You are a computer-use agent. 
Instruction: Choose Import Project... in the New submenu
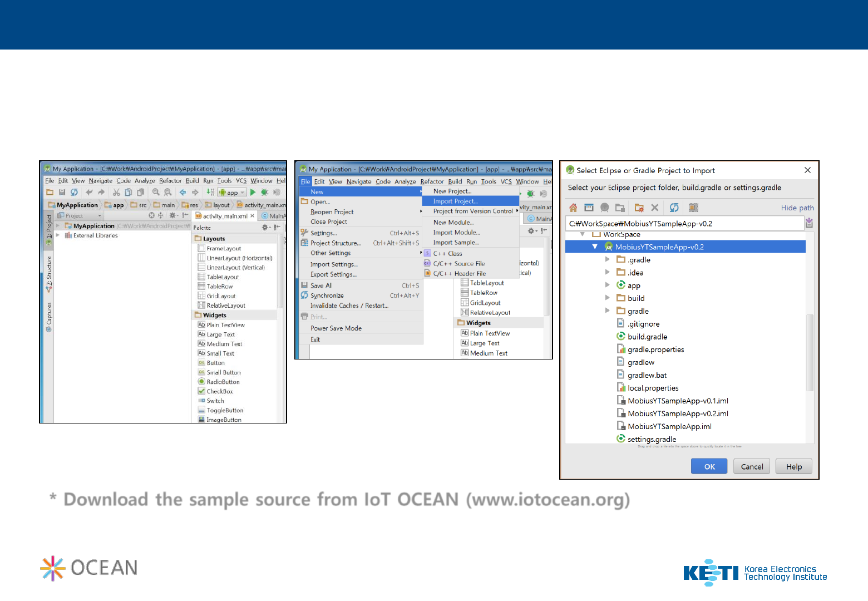471,201
